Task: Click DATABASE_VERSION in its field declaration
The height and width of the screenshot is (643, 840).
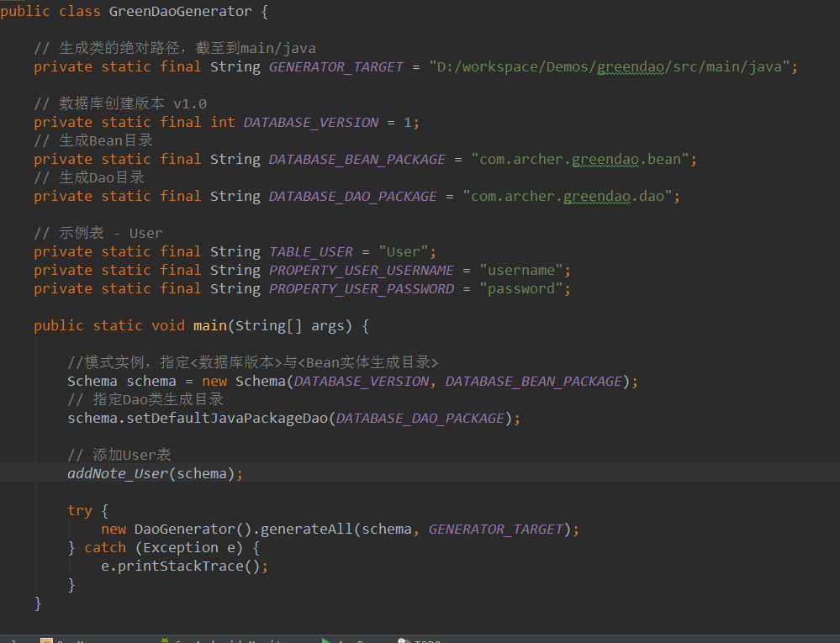Action: point(311,123)
